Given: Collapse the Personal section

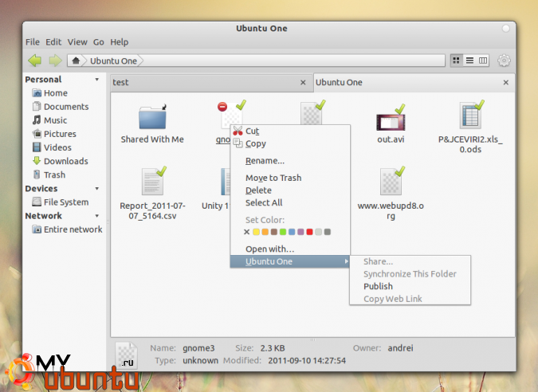Looking at the screenshot, I should (97, 80).
